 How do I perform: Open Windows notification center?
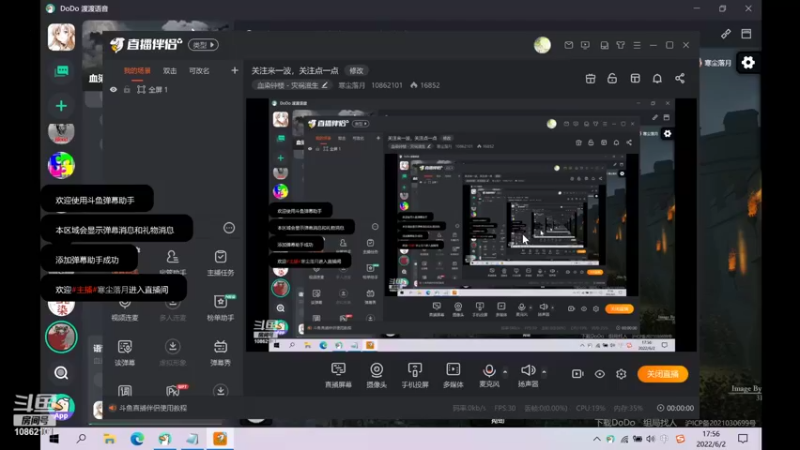point(743,439)
